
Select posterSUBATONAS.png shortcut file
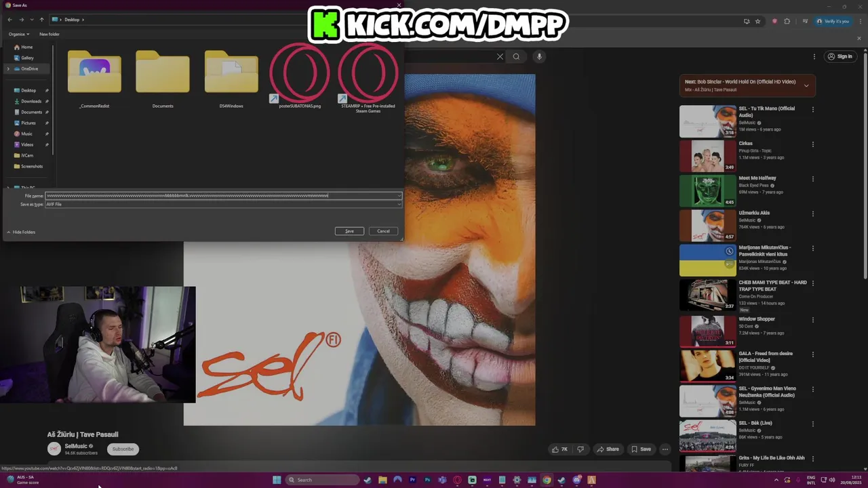pos(300,77)
